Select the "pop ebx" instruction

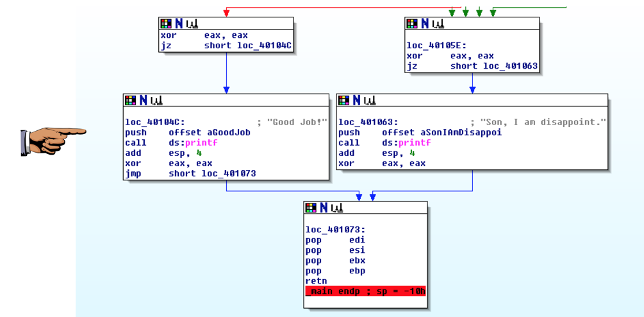pyautogui.click(x=336, y=261)
